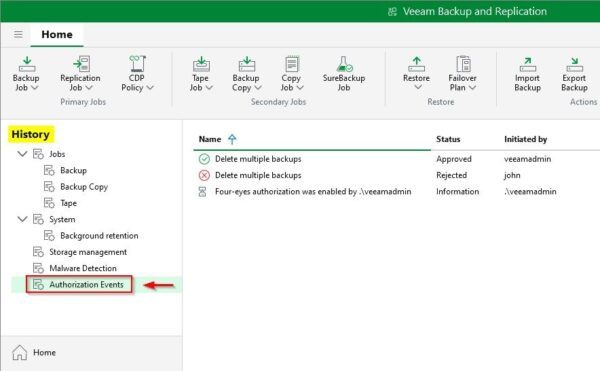Open the Tape Job dropdown arrow
Viewport: 600px width, 371px height.
click(209, 88)
